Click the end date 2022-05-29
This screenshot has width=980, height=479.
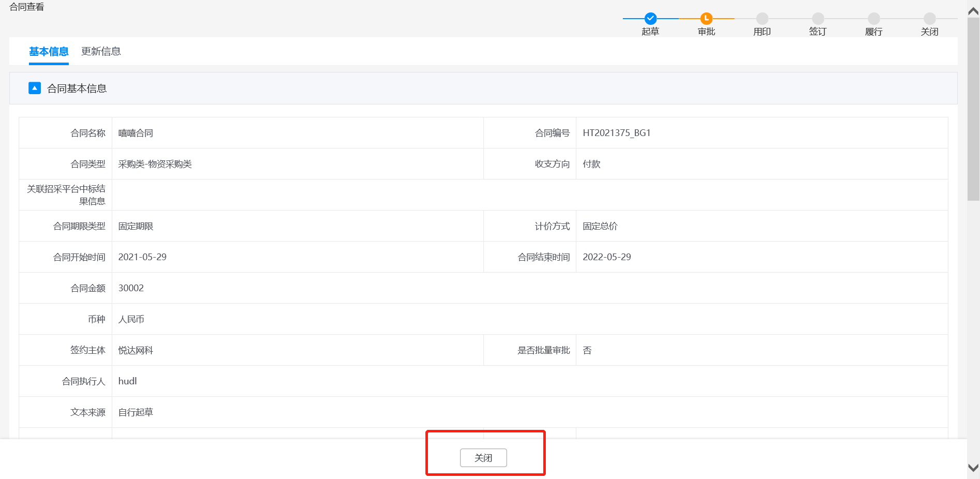coord(606,257)
